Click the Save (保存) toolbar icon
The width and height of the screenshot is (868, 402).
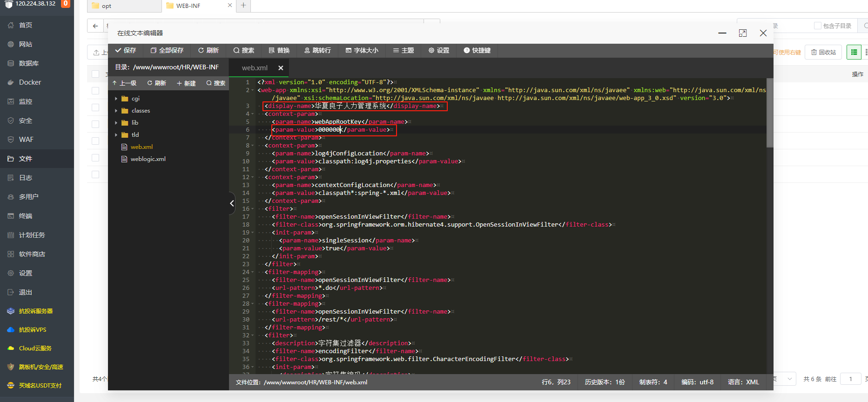126,50
